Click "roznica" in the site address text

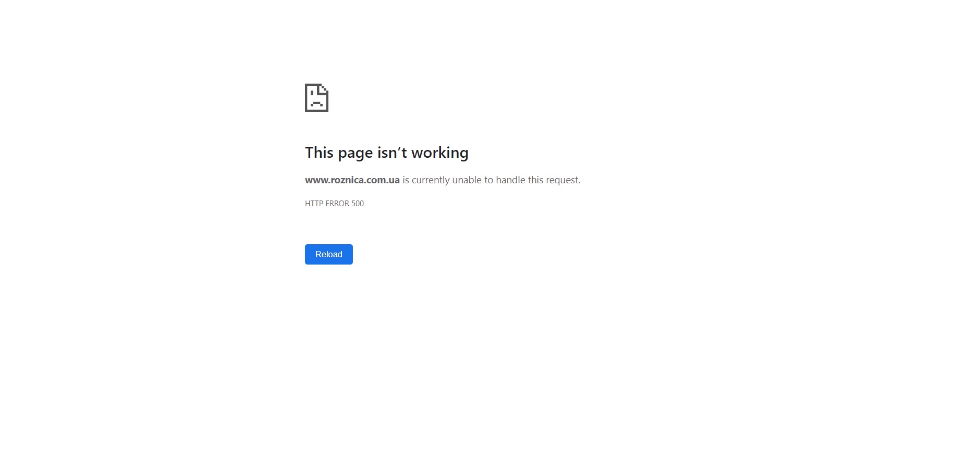click(x=347, y=180)
